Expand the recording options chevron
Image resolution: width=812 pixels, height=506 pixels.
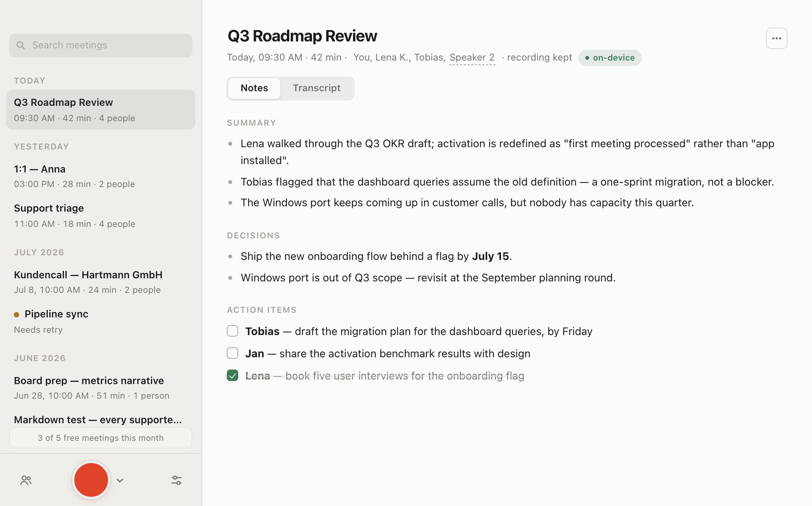point(120,480)
